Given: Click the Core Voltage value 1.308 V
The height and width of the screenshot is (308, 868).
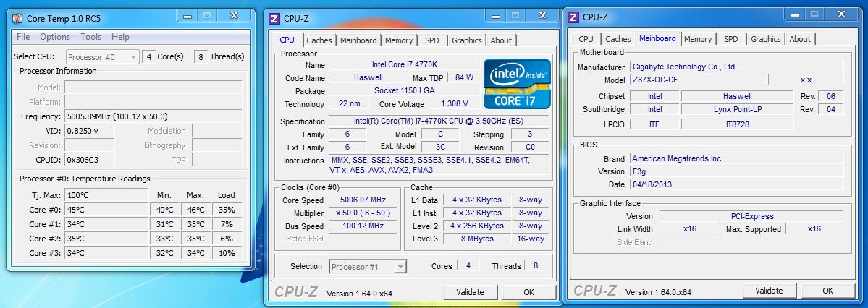Looking at the screenshot, I should click(455, 104).
